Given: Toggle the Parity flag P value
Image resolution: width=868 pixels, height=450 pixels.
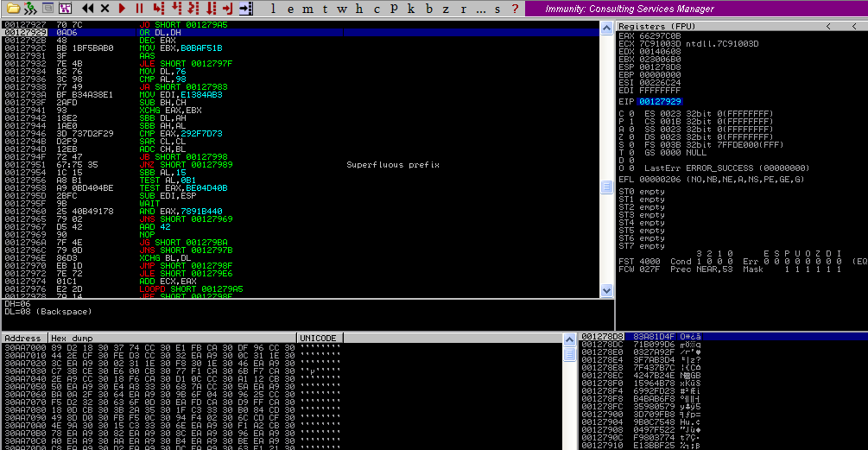Looking at the screenshot, I should point(631,121).
